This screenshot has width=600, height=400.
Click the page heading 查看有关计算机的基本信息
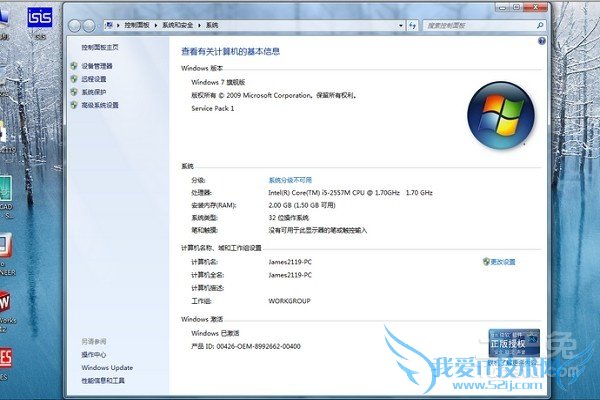coord(230,52)
